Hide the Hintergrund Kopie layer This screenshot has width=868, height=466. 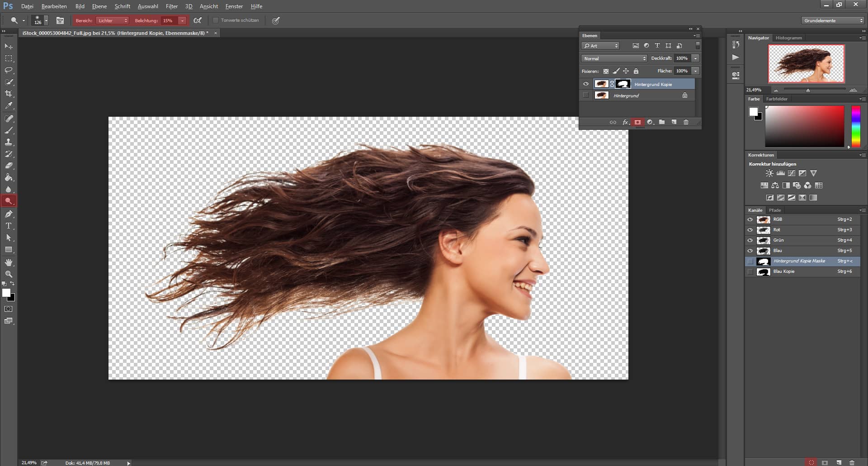[x=586, y=84]
